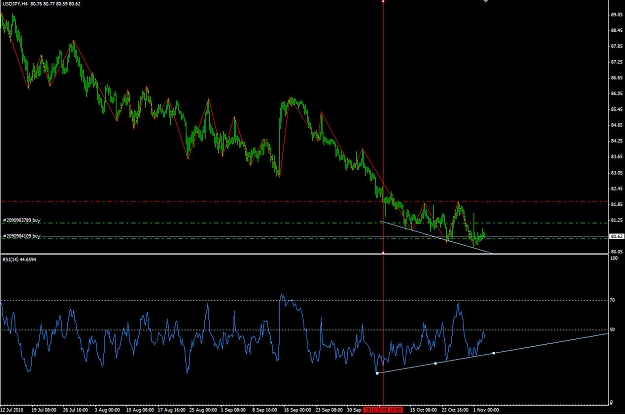This screenshot has width=625, height=415.
Task: Click the 3 Aug 00:00 time label
Action: pos(107,410)
